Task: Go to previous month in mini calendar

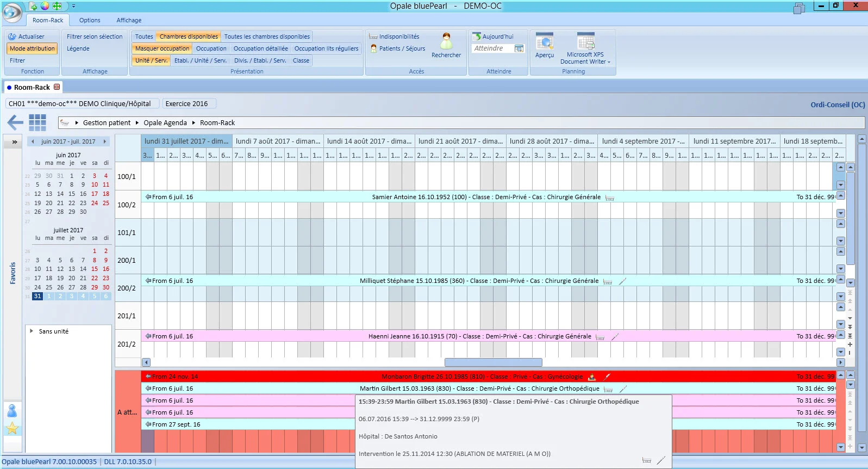Action: point(33,141)
